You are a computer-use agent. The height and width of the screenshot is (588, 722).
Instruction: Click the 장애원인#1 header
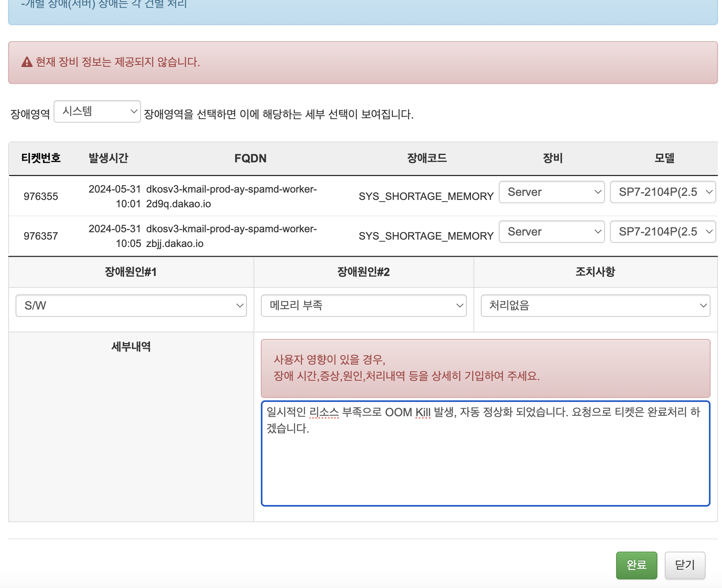point(131,272)
